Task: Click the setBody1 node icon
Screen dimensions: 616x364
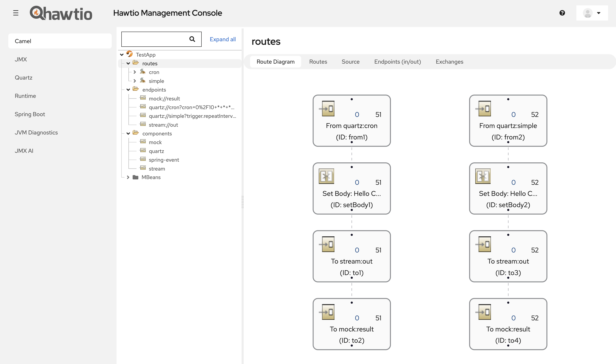Action: point(326,176)
